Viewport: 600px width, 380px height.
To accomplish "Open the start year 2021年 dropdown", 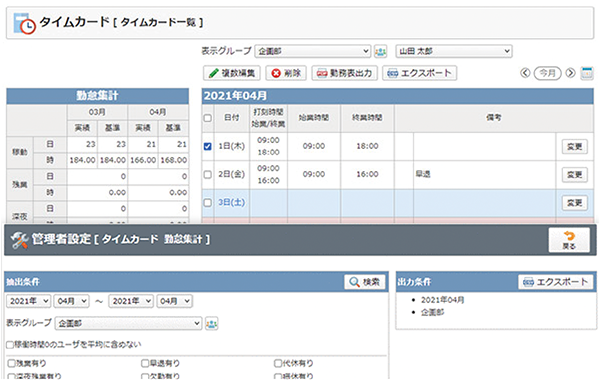I will pos(28,301).
